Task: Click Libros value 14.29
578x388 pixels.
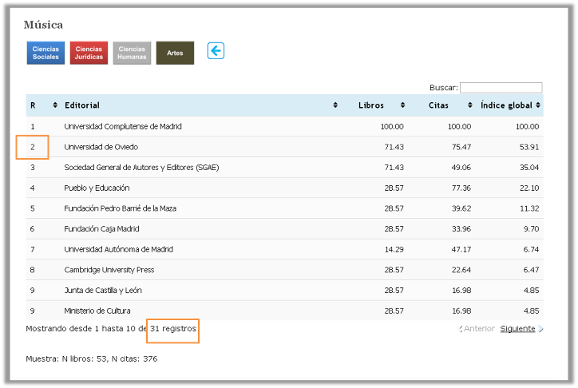Action: click(x=394, y=249)
